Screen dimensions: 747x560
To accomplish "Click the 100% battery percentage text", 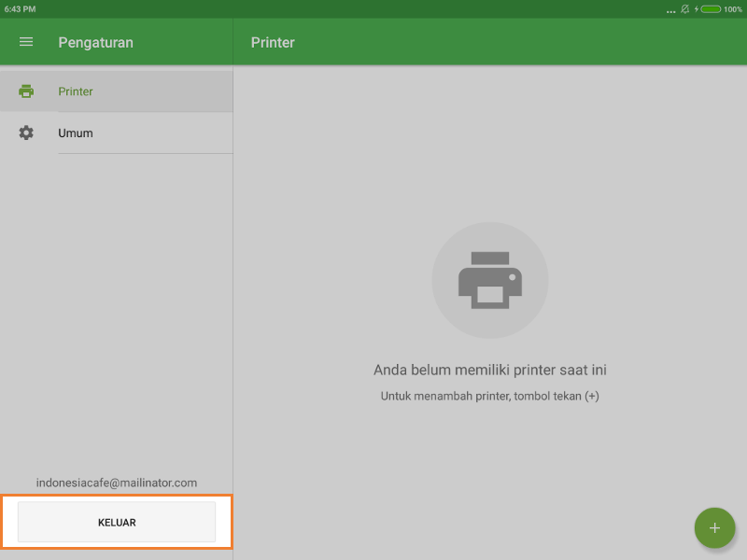I will [x=733, y=8].
